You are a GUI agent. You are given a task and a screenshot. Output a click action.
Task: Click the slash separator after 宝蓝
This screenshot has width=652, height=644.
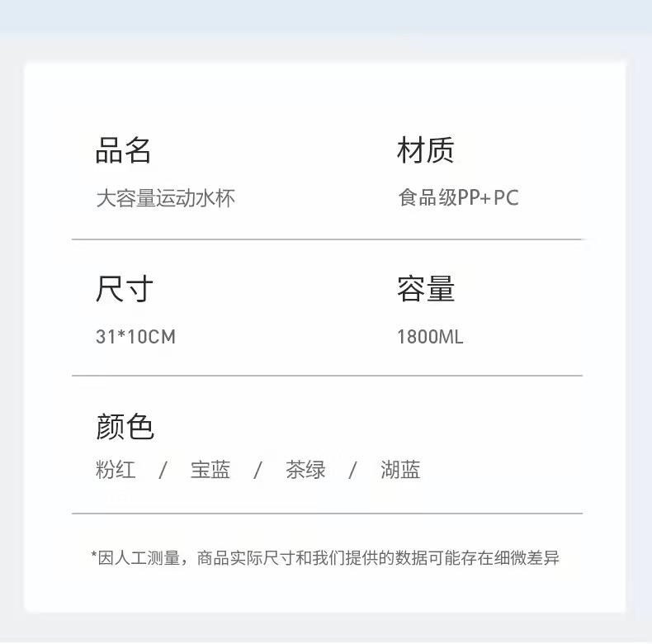pyautogui.click(x=257, y=471)
